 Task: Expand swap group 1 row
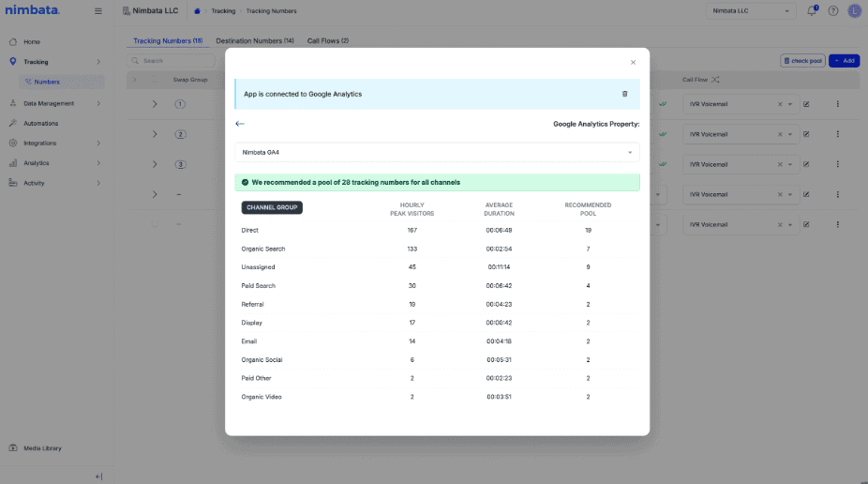coord(155,104)
